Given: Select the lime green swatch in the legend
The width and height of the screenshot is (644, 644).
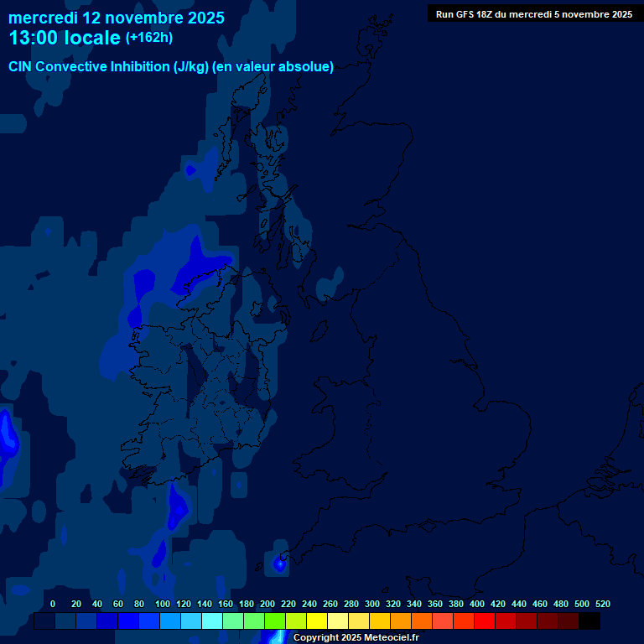Looking at the screenshot, I should pos(275,621).
